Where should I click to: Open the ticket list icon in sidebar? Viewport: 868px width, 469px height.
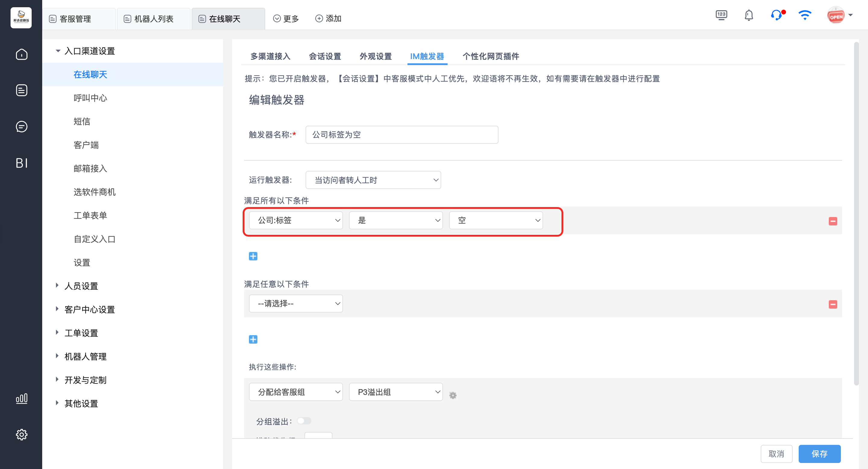click(22, 90)
